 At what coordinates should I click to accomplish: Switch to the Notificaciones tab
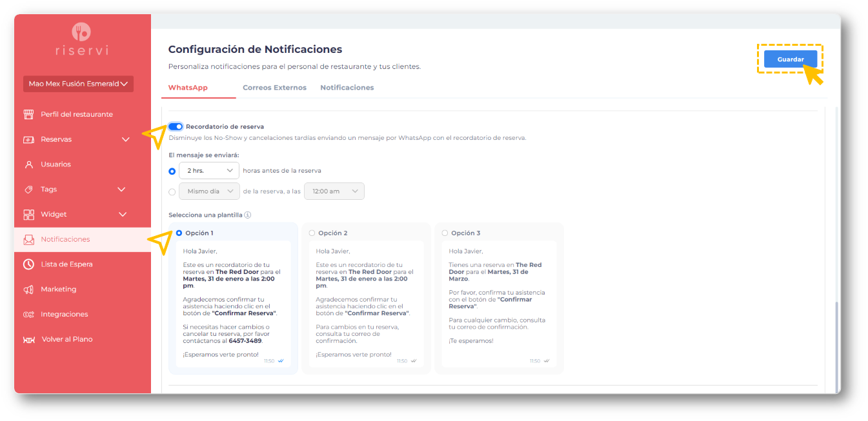click(347, 88)
